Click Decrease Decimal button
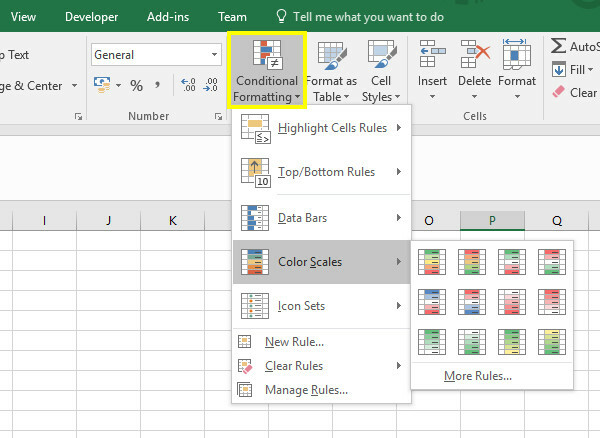Screen dimensions: 600x438 [x=210, y=85]
